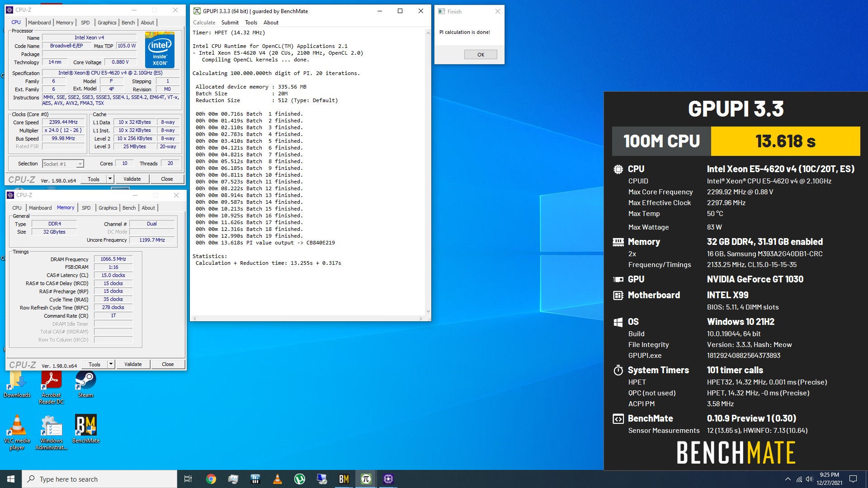Click the DRAM Frequency value 1066.5 MHz
Image resolution: width=868 pixels, height=488 pixels.
pos(113,259)
